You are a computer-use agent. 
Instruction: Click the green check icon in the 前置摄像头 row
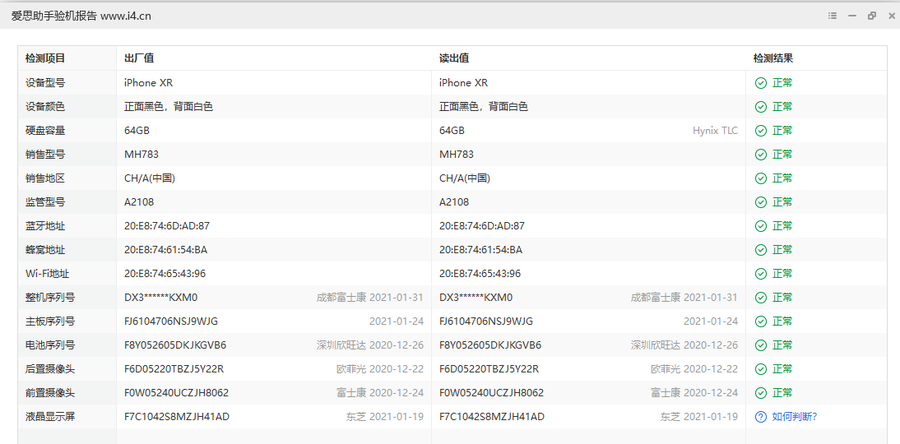pos(761,393)
